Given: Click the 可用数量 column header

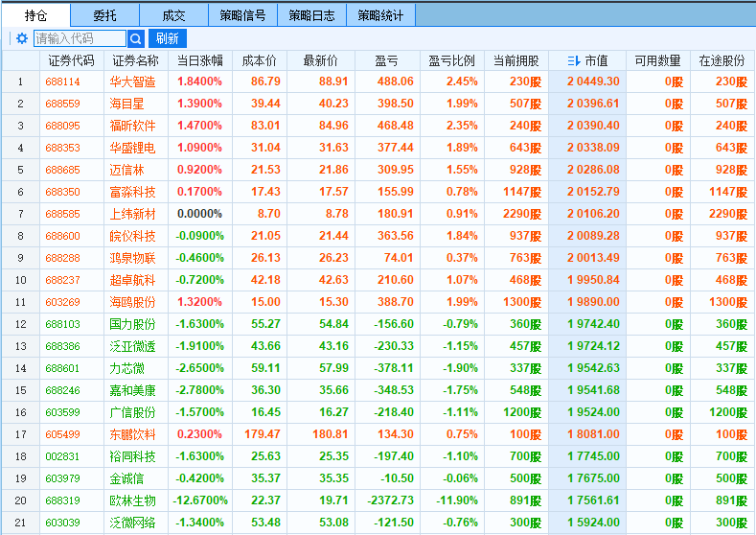Looking at the screenshot, I should coord(657,60).
